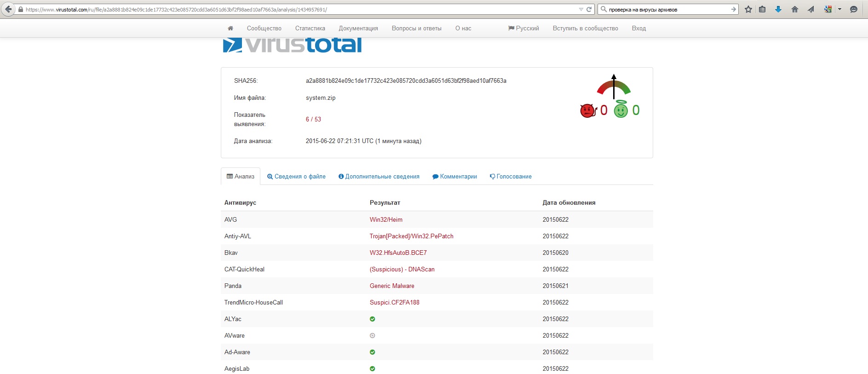Click the browser back arrow button
The image size is (868, 374).
pyautogui.click(x=8, y=9)
